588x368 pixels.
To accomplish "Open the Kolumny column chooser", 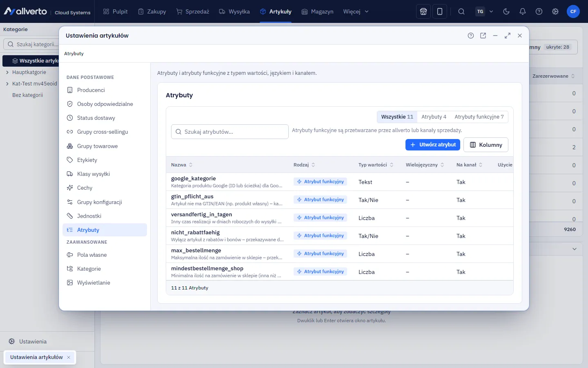I will coord(486,145).
